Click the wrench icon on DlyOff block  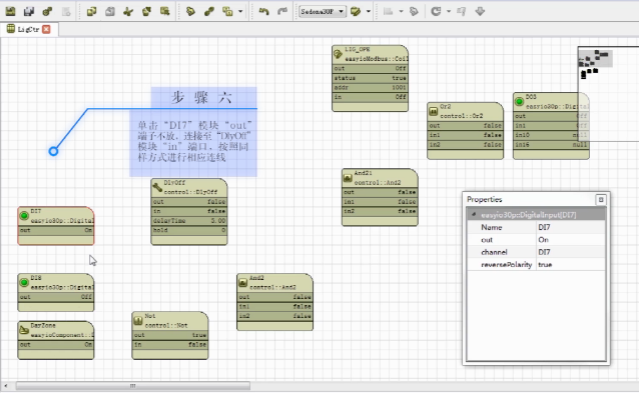(157, 187)
